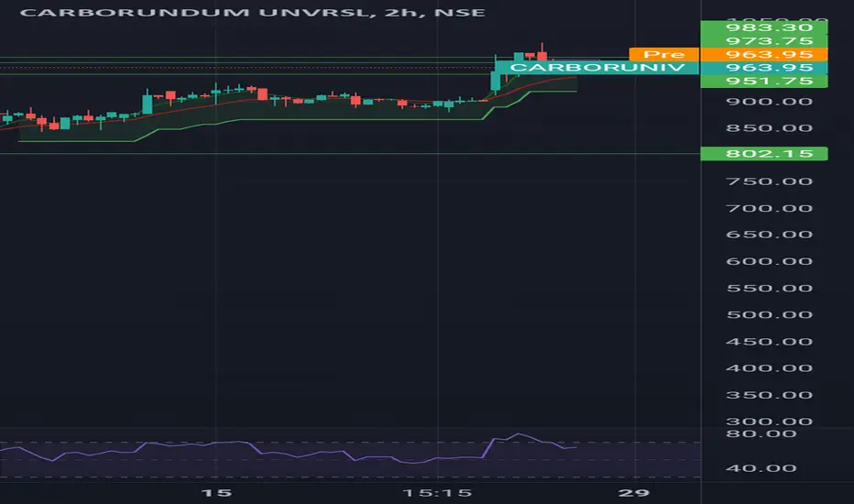Click the 15:15 time label on time axis

(x=437, y=493)
